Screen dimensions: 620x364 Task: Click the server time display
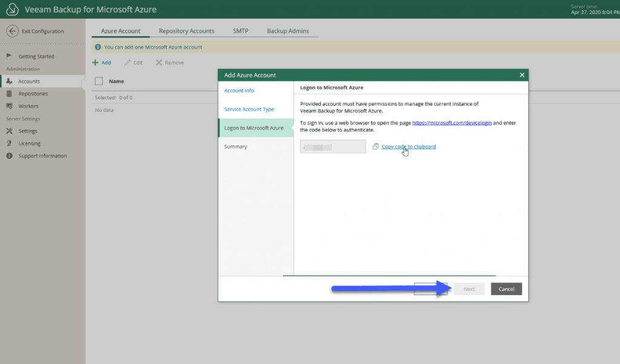point(595,10)
